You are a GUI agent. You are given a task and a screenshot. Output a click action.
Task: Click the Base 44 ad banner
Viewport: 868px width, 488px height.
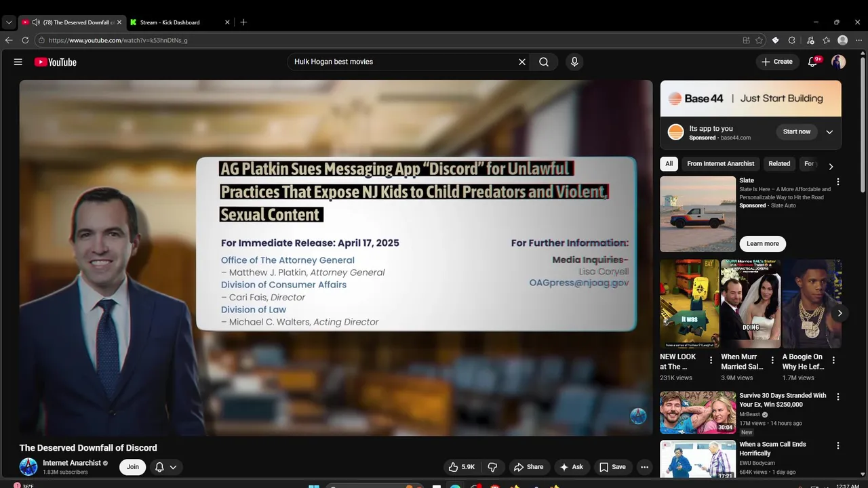click(x=751, y=98)
